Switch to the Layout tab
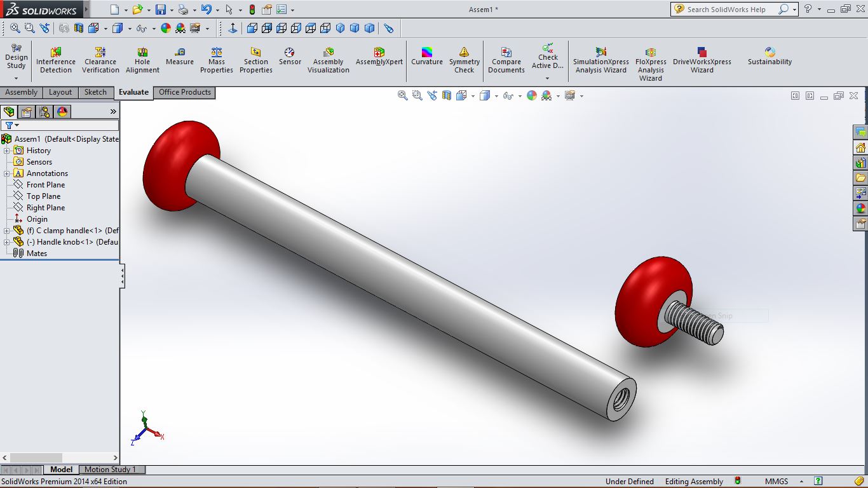Viewport: 868px width, 488px height. [x=60, y=92]
